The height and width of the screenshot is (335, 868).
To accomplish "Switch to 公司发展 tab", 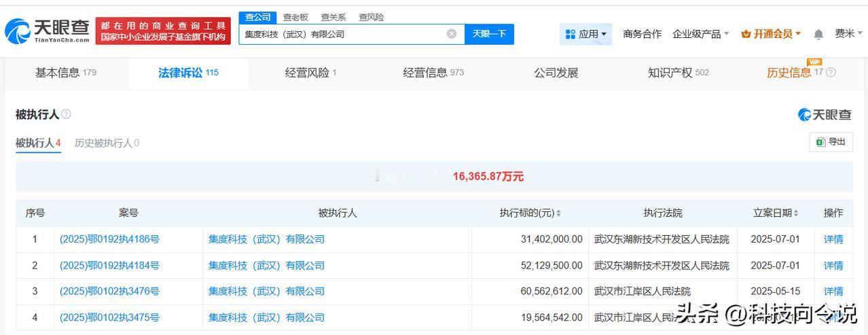I will coord(556,73).
